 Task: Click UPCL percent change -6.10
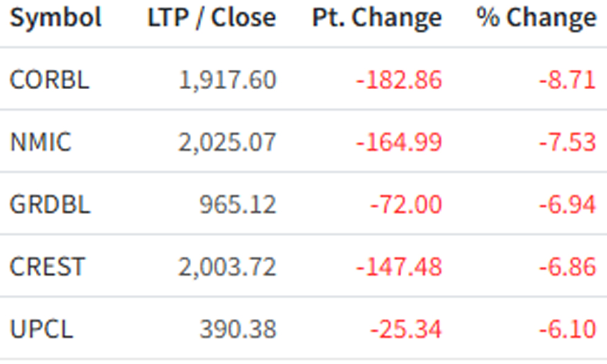pyautogui.click(x=567, y=329)
